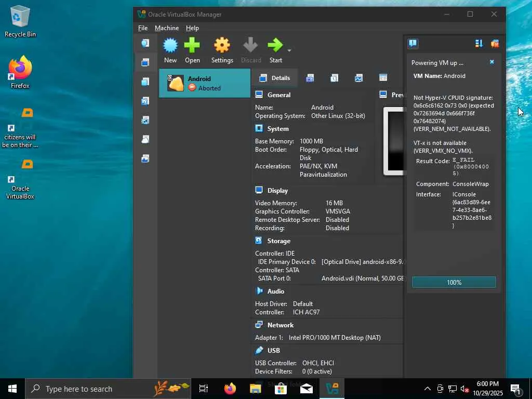The width and height of the screenshot is (532, 399).
Task: Click the taskbar search box
Action: [108, 389]
